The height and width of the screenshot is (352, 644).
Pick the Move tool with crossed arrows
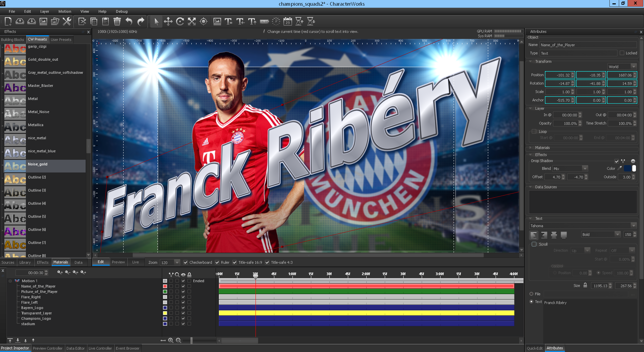point(168,21)
